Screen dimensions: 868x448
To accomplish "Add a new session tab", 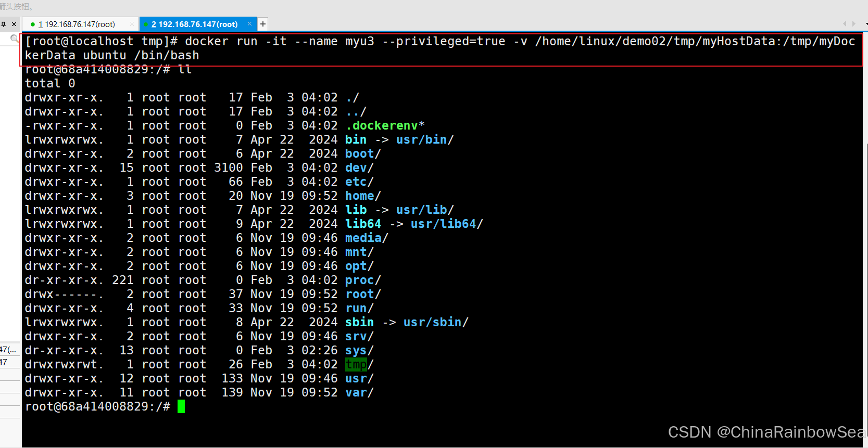I will pyautogui.click(x=263, y=24).
